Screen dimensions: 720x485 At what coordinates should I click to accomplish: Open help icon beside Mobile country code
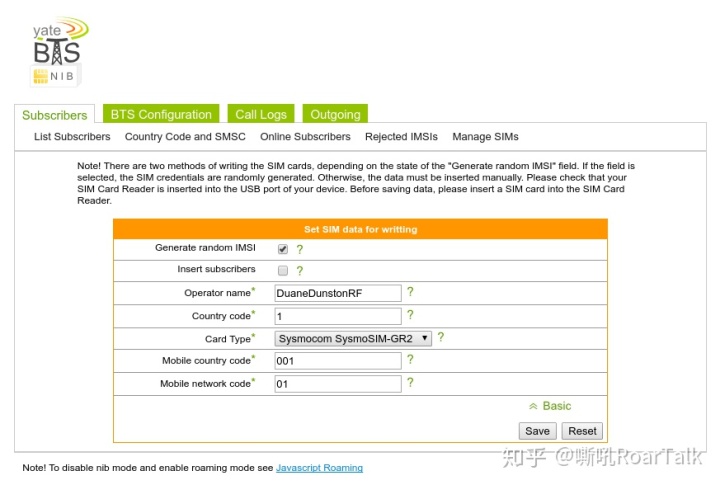tap(410, 359)
